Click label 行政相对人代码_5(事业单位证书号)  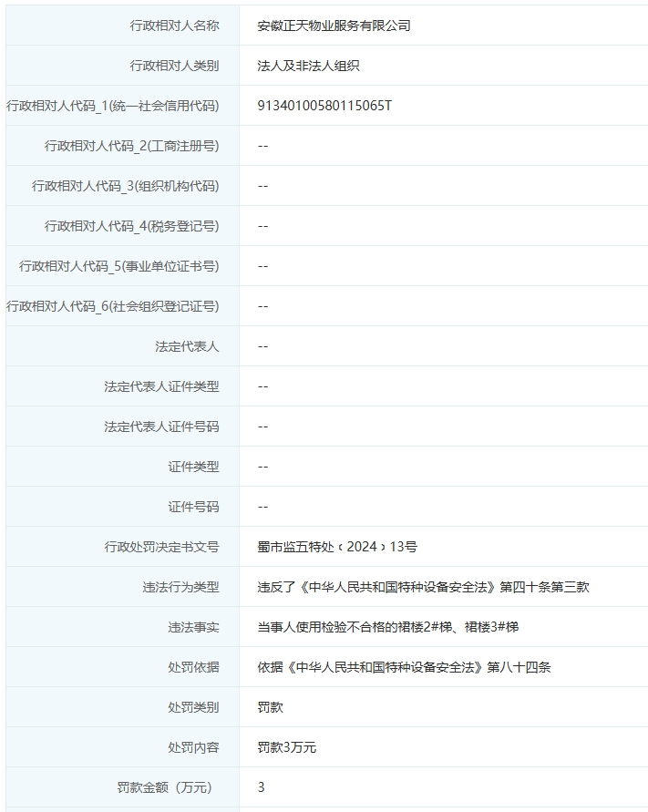tap(119, 266)
